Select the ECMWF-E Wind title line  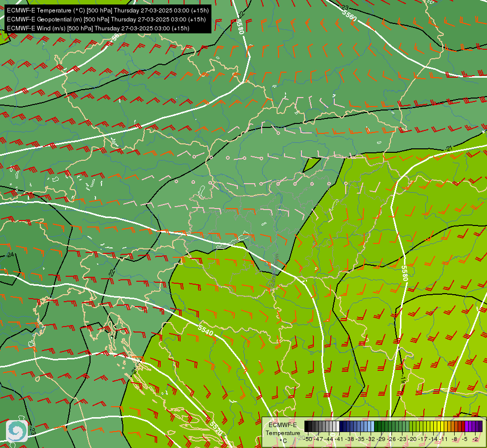coord(98,28)
